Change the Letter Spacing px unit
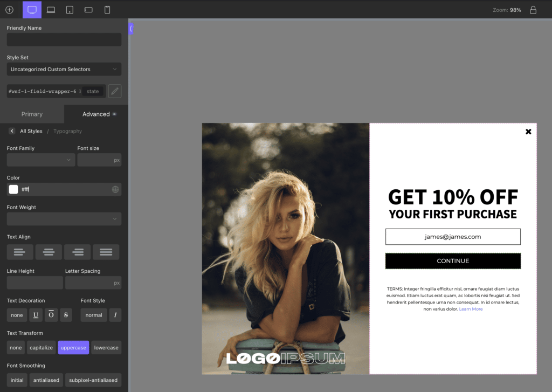552x392 pixels. 116,283
